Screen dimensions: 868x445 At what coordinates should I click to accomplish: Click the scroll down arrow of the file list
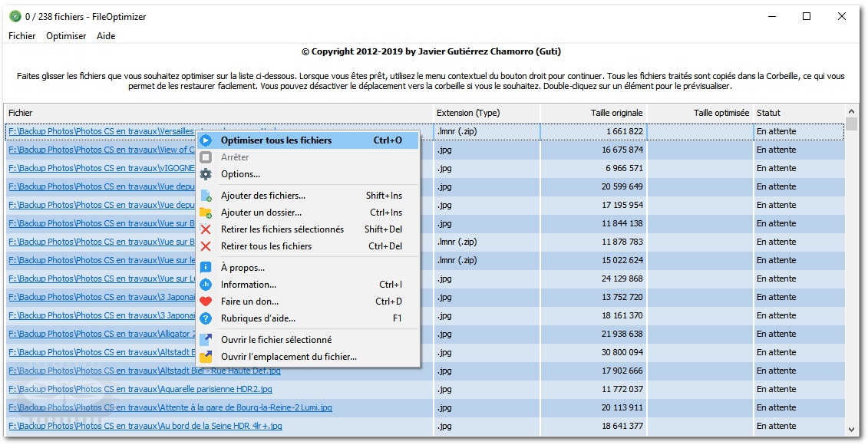click(x=851, y=430)
